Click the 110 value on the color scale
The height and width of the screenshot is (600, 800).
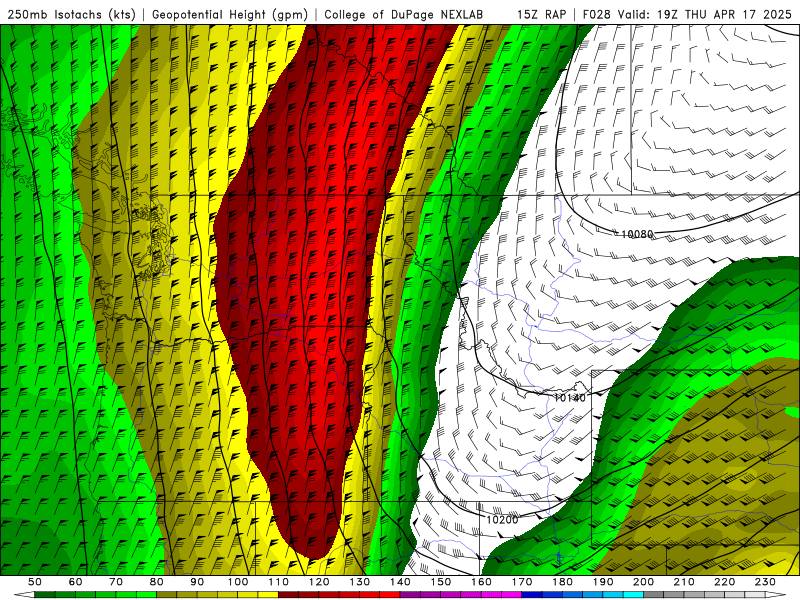pos(278,582)
